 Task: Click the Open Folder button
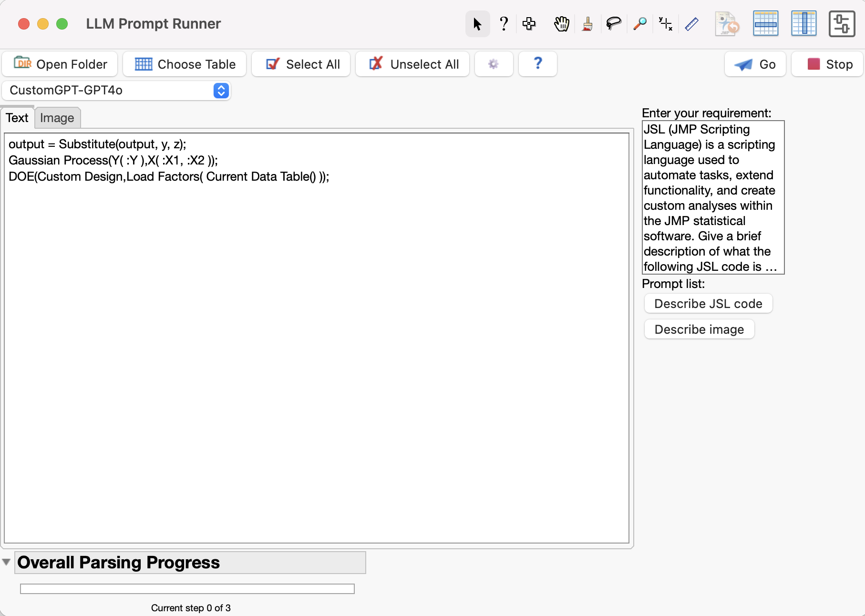point(60,64)
